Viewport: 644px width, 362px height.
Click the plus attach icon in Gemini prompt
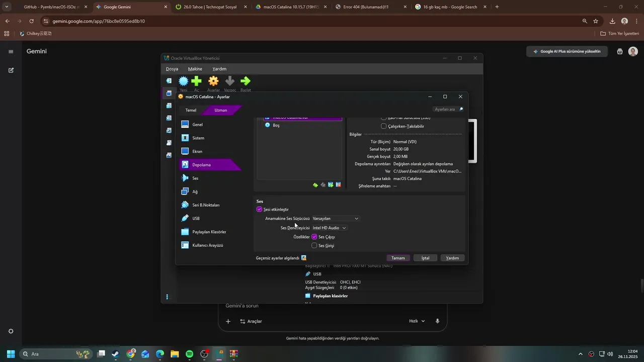click(228, 321)
